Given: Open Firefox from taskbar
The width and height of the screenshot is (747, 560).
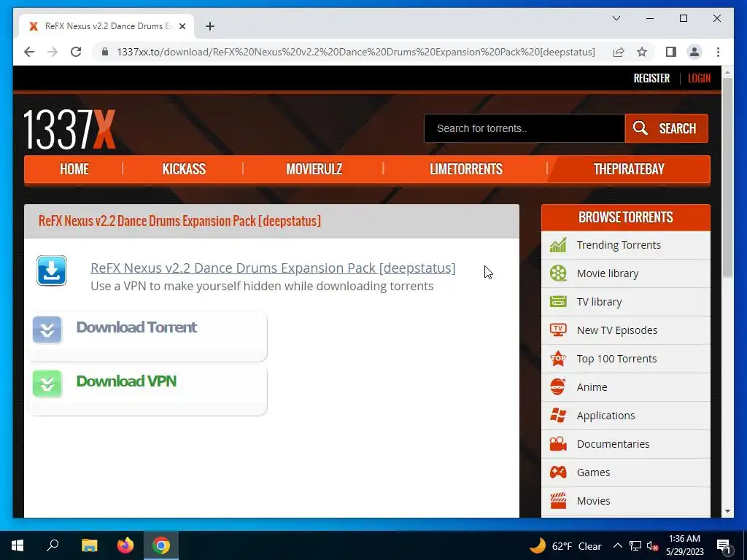Looking at the screenshot, I should [x=125, y=545].
